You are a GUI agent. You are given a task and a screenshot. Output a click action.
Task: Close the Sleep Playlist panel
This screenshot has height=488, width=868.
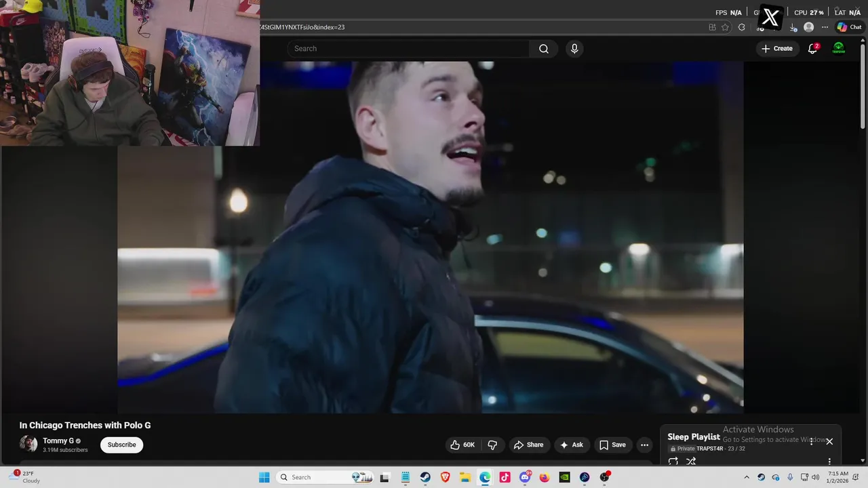[829, 441]
